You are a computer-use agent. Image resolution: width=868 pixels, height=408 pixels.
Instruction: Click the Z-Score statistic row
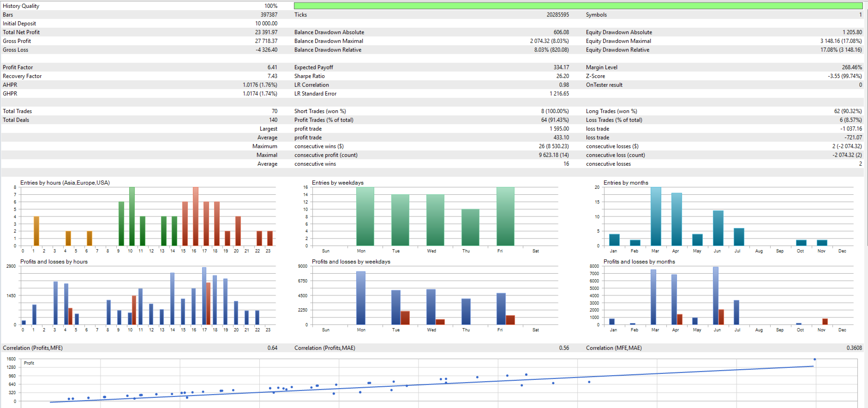pyautogui.click(x=724, y=76)
